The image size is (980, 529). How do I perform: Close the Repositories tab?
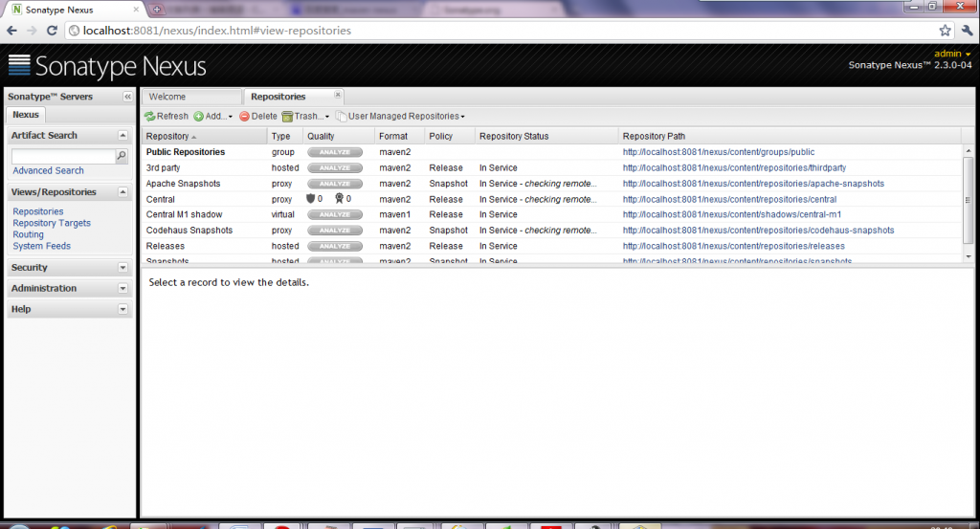point(338,95)
